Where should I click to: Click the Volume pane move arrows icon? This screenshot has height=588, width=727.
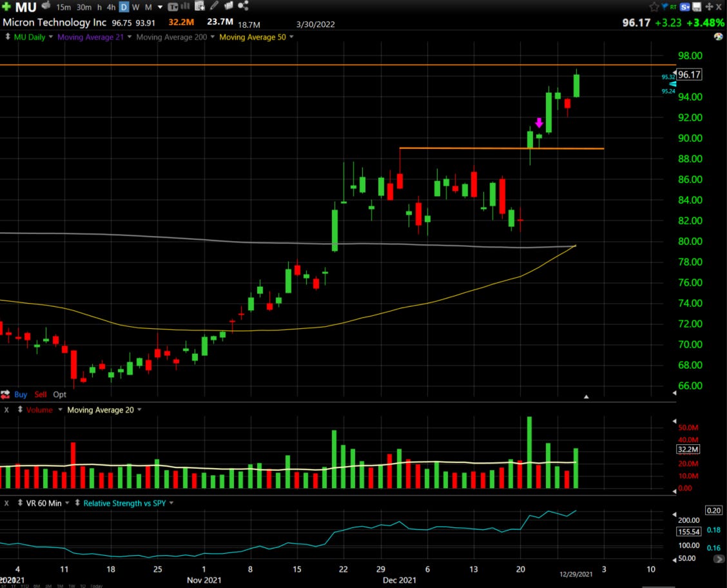(20, 409)
